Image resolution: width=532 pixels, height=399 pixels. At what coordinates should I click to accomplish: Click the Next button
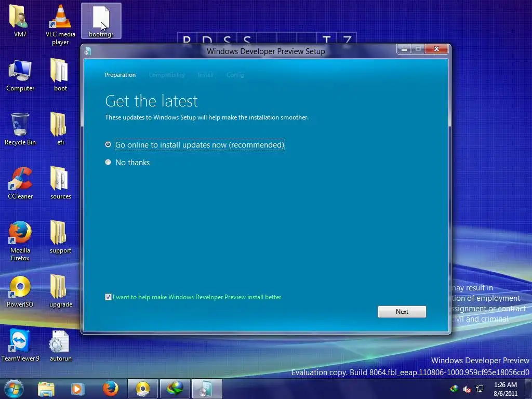402,312
